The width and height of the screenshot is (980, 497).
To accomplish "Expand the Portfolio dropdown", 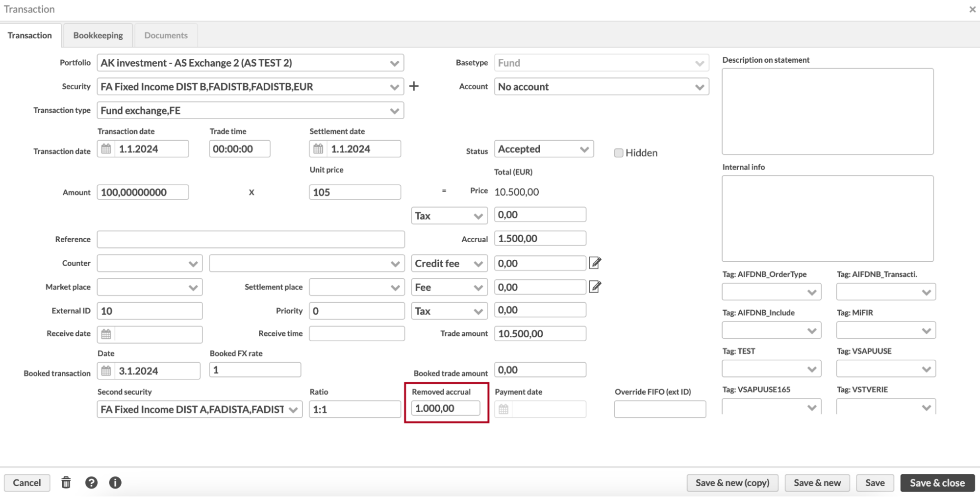I will pos(251,63).
